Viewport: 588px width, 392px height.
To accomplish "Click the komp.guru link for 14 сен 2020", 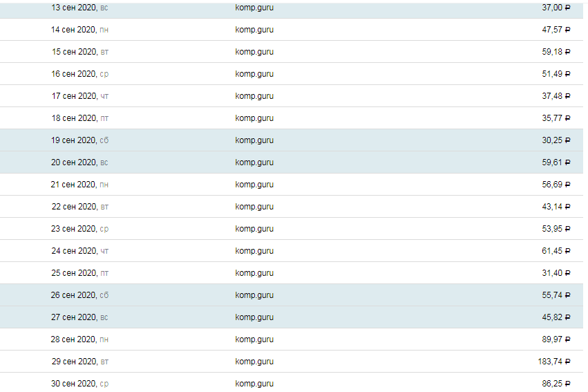I will pyautogui.click(x=254, y=30).
